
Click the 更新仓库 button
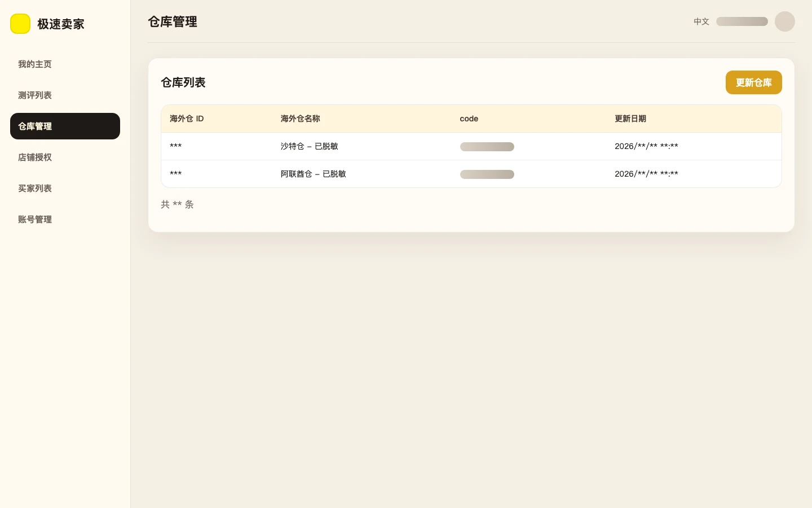(x=753, y=82)
